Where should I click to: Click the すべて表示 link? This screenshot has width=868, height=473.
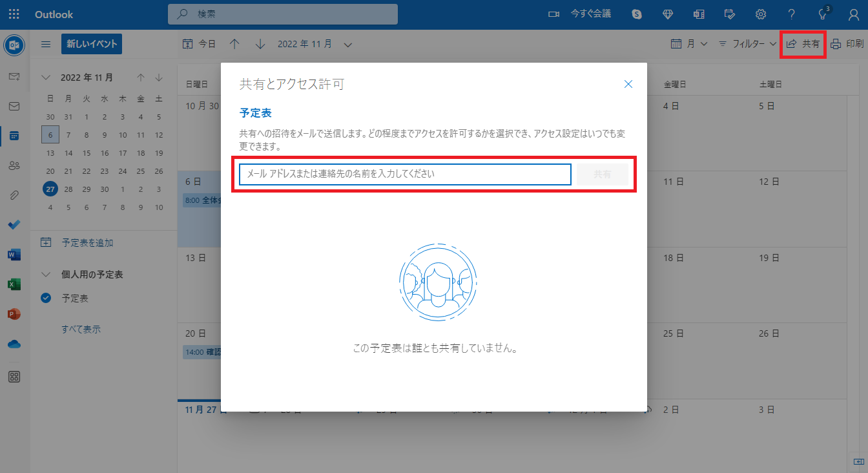81,329
